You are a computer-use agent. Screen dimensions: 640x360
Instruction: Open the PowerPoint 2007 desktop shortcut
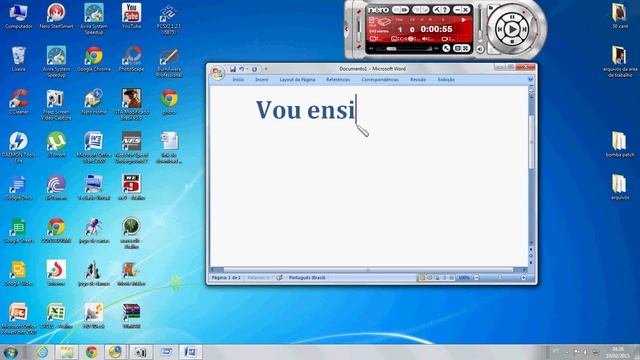pos(18,319)
